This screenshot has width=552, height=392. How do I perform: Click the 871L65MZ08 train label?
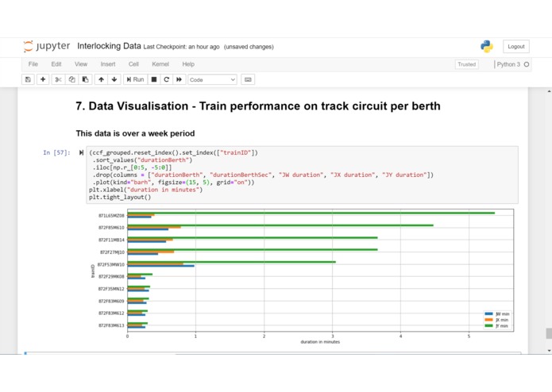tap(111, 216)
